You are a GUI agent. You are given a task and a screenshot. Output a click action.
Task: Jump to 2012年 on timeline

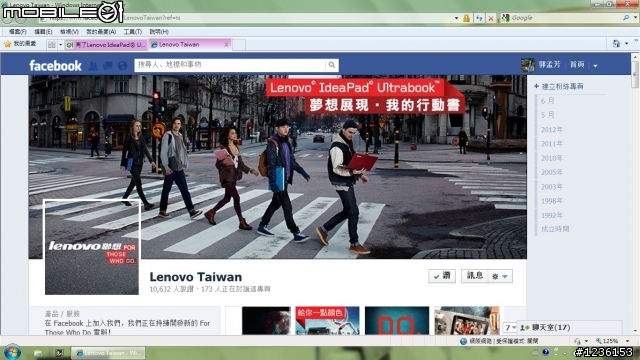pos(552,129)
